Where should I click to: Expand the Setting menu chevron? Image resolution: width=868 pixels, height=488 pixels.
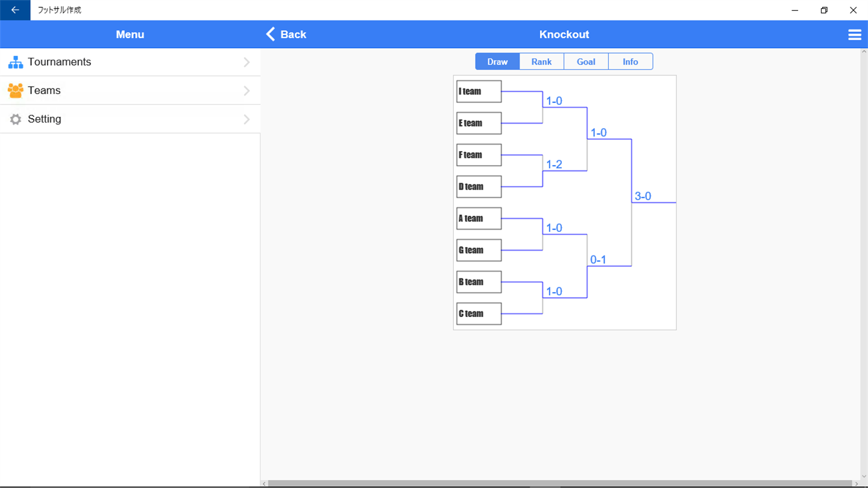[247, 119]
